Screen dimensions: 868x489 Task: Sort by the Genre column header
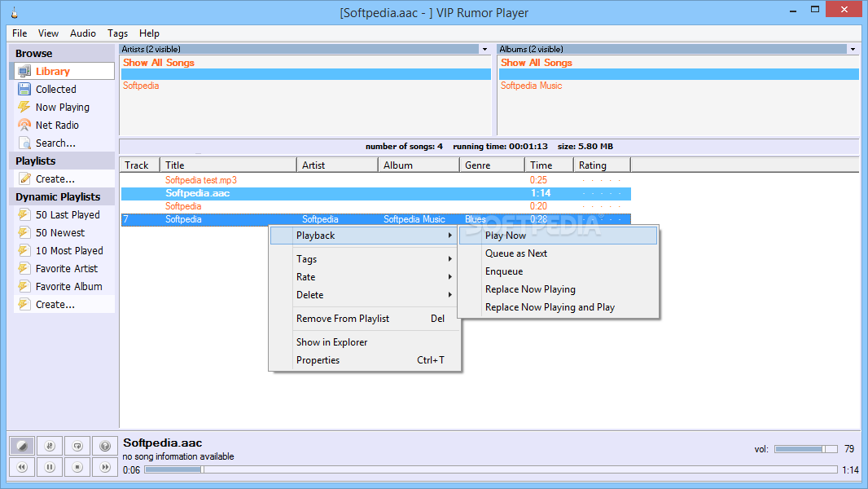(492, 165)
